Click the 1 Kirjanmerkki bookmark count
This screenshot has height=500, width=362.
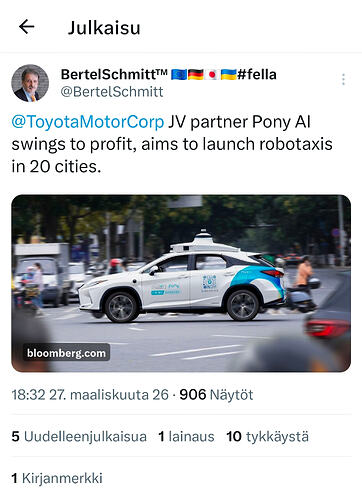57,478
